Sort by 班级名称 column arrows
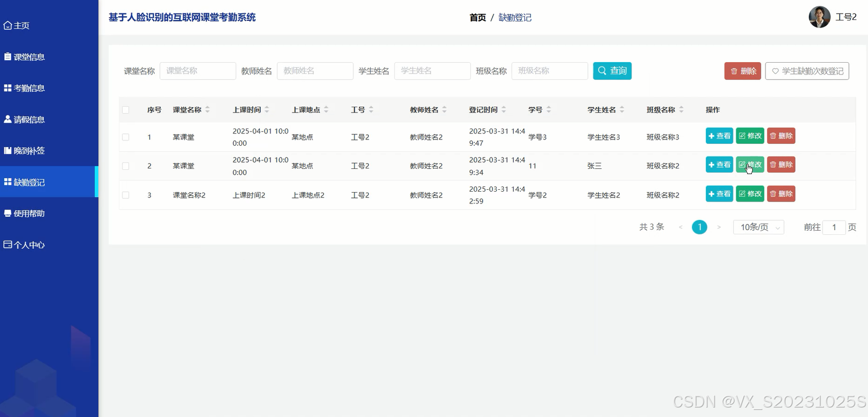 [681, 110]
